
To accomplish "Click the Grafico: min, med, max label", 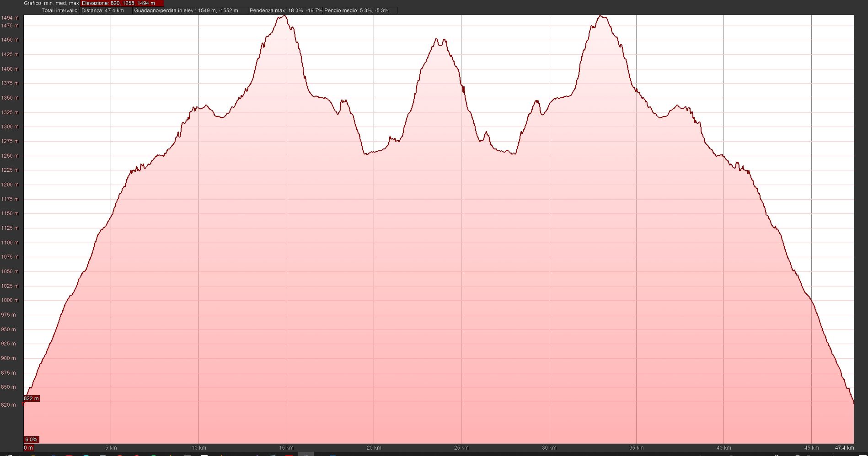I will pos(52,3).
